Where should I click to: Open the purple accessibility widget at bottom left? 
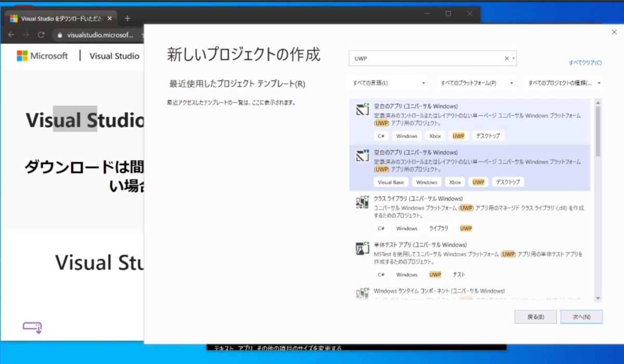(32, 327)
